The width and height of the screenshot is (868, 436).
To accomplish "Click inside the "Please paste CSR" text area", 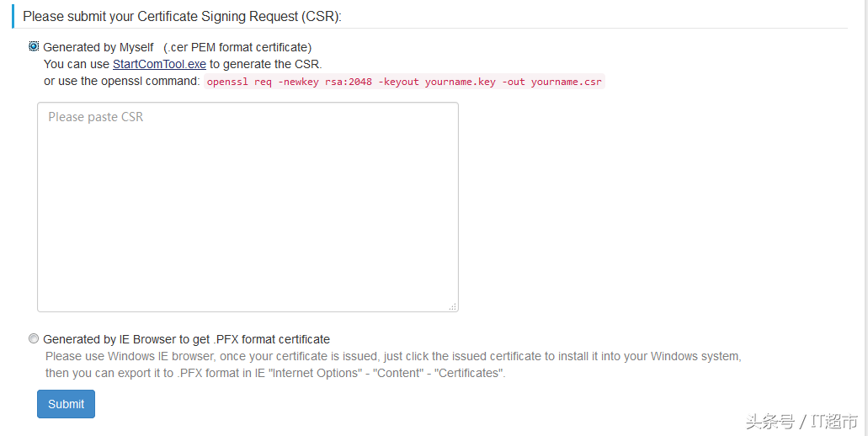I will (248, 207).
